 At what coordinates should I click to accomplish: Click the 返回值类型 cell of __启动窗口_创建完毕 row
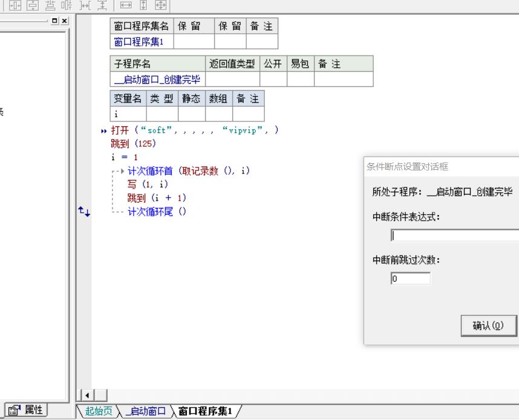(233, 79)
